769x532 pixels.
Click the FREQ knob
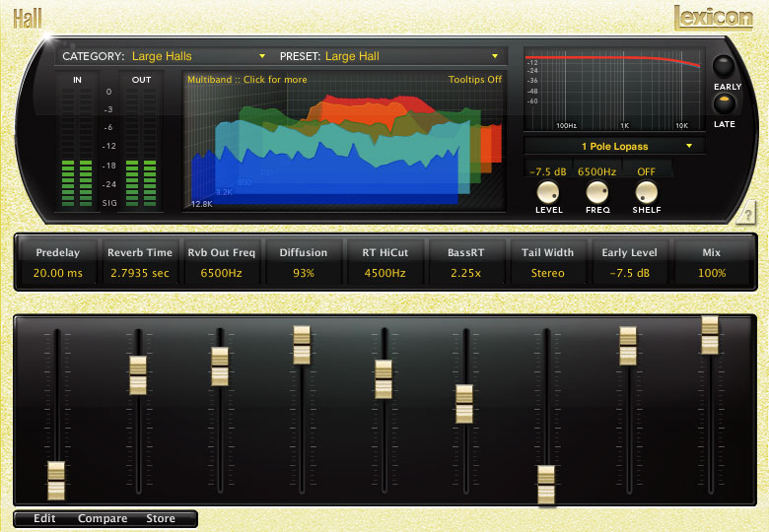[596, 192]
